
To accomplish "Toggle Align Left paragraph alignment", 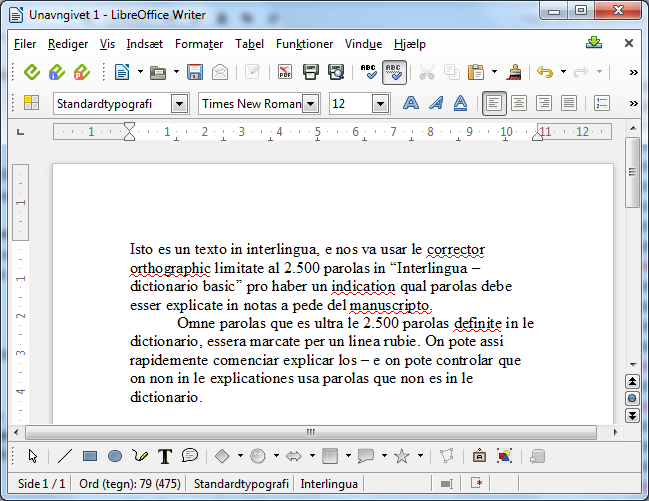I will tap(494, 103).
